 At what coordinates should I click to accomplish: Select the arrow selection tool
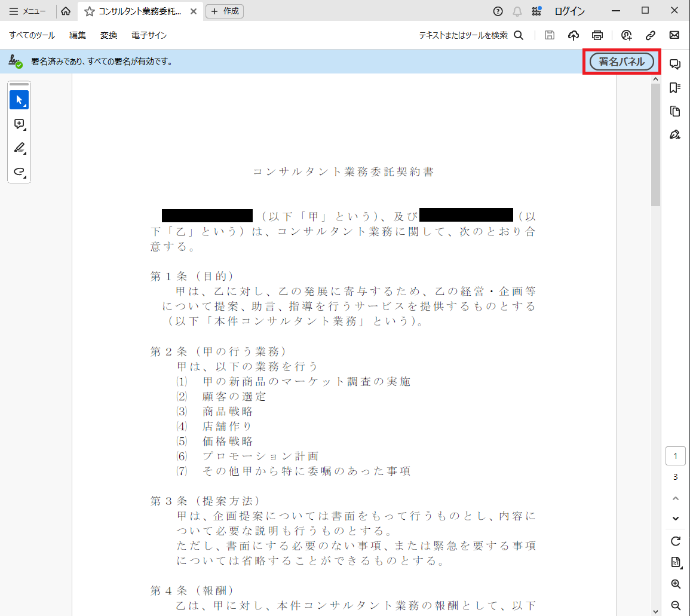[x=19, y=100]
